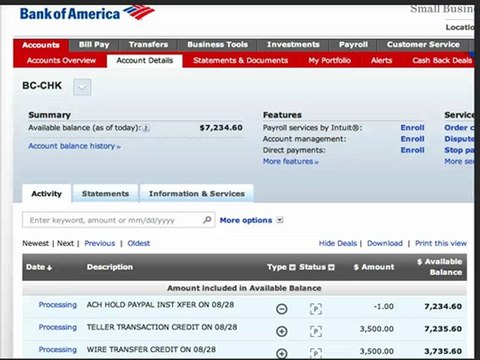Click the 7,235.60 balance value
480x360 pixels.
point(443,329)
